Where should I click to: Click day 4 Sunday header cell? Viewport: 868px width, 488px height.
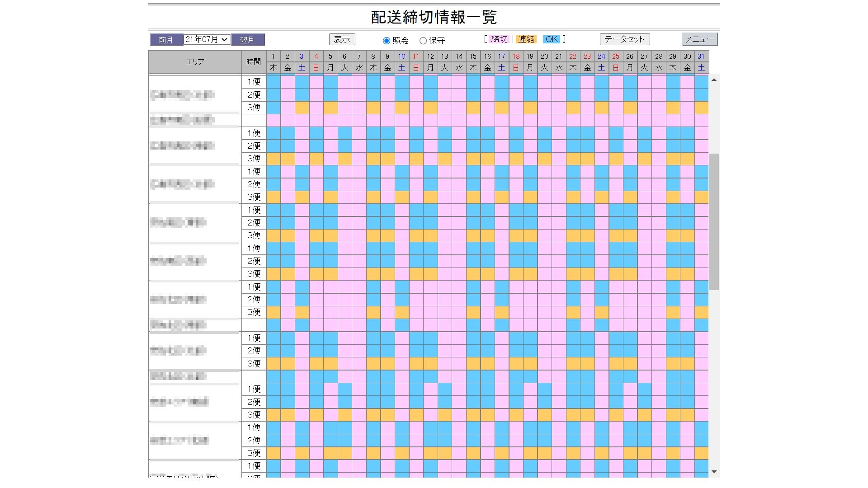(316, 56)
